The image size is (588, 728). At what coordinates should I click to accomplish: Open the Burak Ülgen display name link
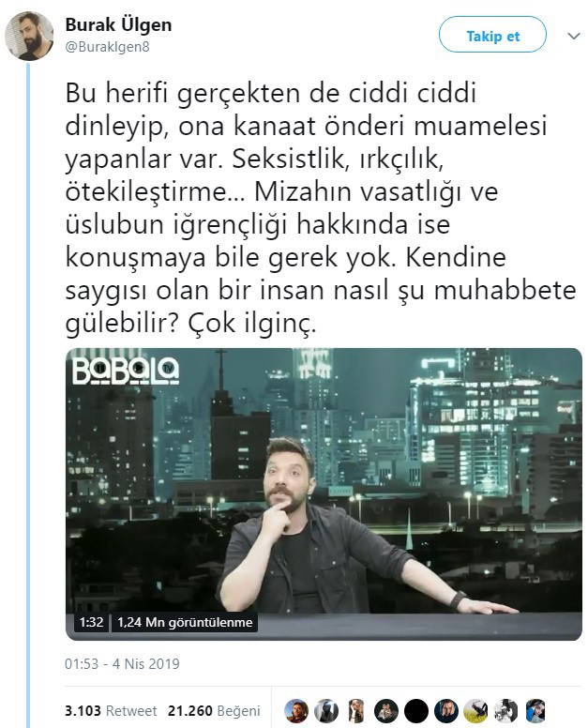click(118, 24)
